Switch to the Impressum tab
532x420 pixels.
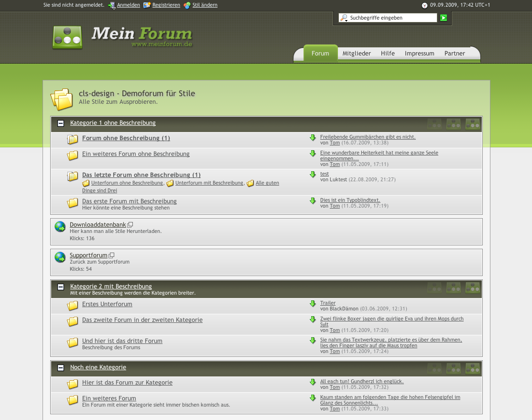[419, 54]
